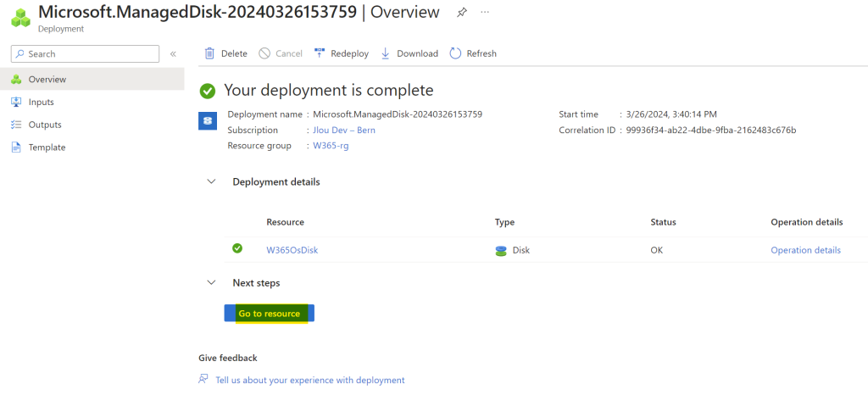This screenshot has height=395, width=868.
Task: Click the Refresh label in toolbar
Action: point(481,53)
